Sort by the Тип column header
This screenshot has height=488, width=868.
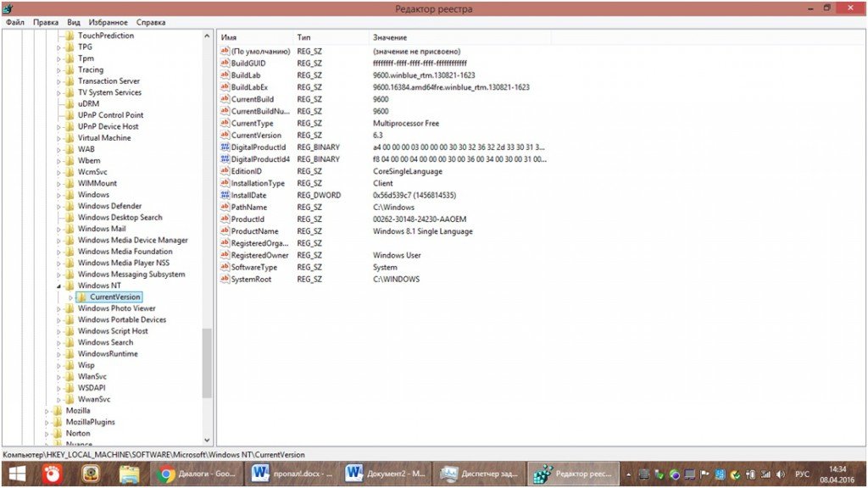331,37
